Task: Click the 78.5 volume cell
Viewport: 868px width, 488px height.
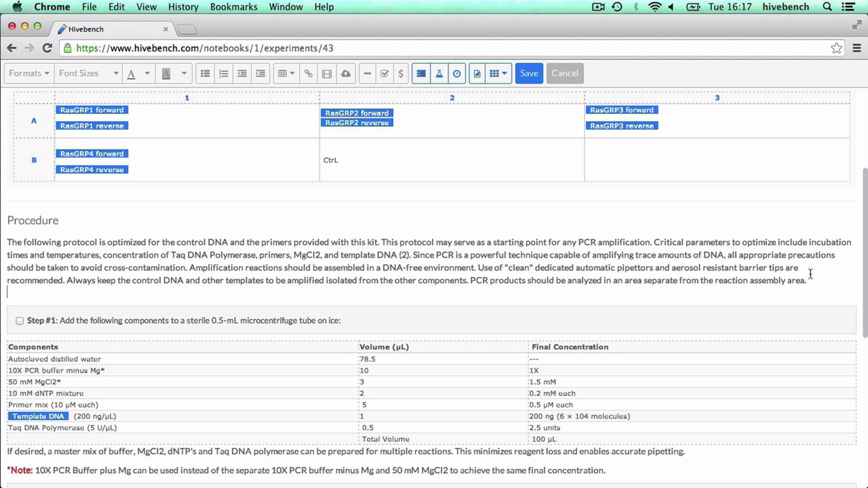Action: click(x=443, y=359)
